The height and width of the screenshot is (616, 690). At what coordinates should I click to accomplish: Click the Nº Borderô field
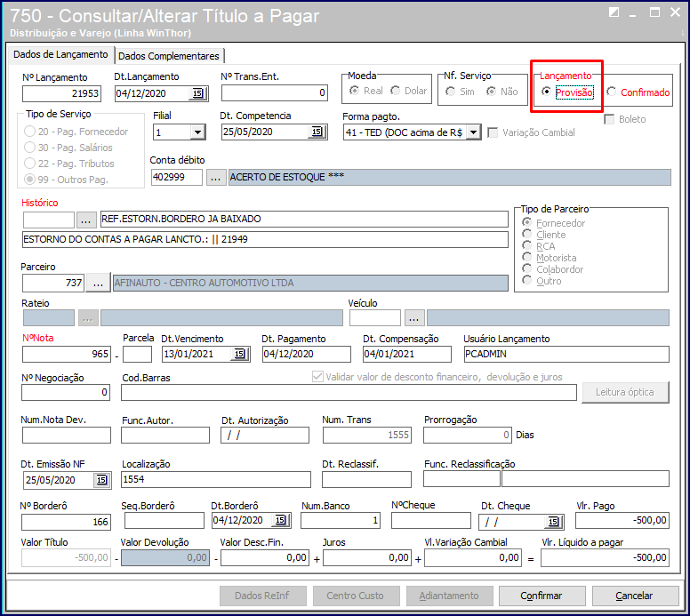(x=66, y=522)
